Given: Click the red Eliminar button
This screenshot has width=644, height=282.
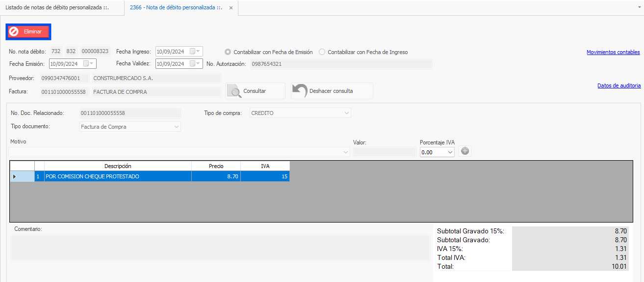Looking at the screenshot, I should 28,31.
